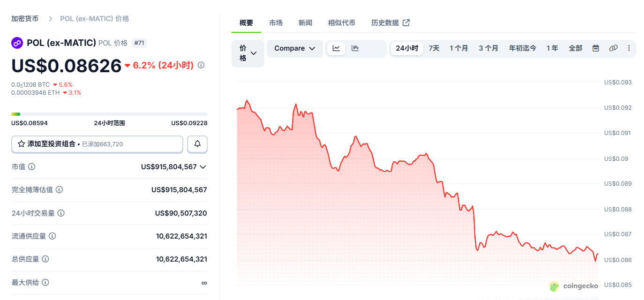Click info icon beside 完全摊薄估值
This screenshot has height=300, width=644.
(x=60, y=190)
